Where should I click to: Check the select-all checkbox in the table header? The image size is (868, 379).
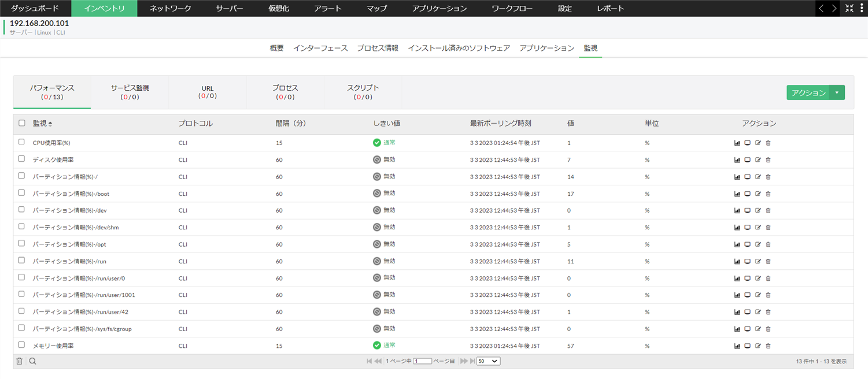[21, 123]
